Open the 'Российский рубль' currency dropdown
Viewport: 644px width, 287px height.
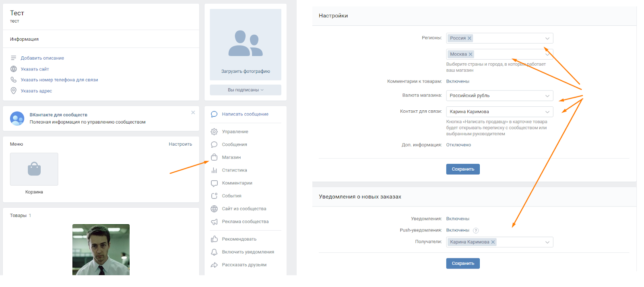click(x=500, y=96)
